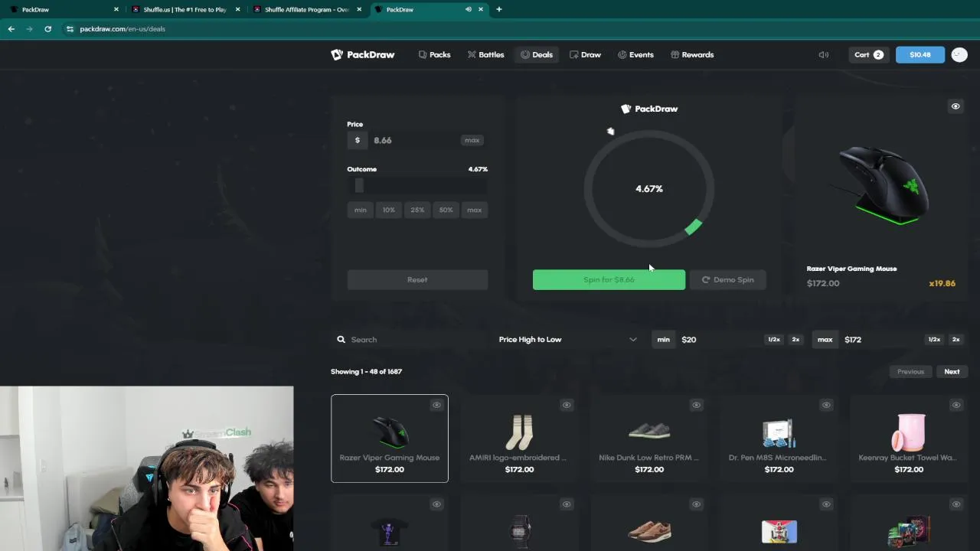
Task: Click the Search items field
Action: [x=417, y=340]
